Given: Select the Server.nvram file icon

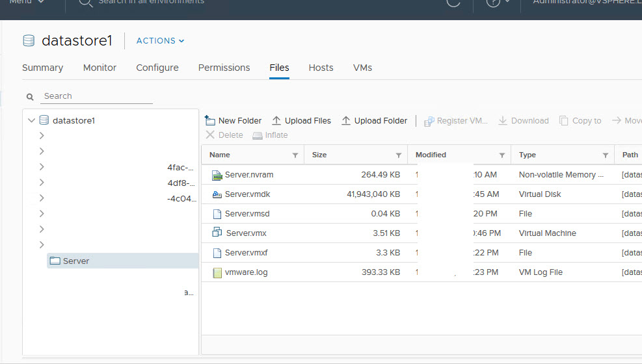Looking at the screenshot, I should point(217,175).
